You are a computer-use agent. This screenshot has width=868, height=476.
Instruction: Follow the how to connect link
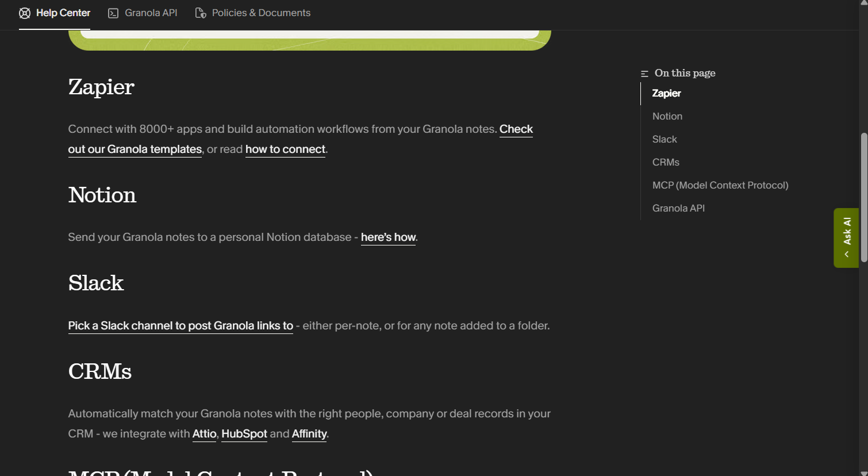point(285,149)
